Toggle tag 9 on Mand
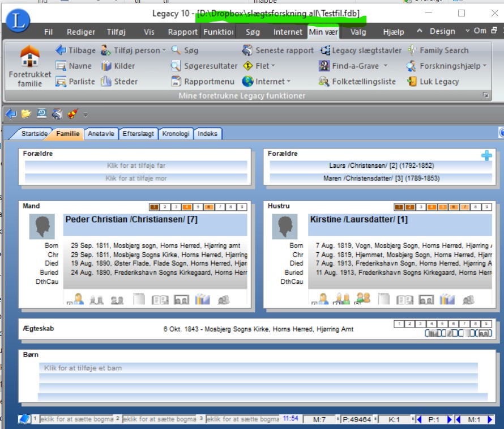Viewport: 504px width, 429px height. click(x=242, y=207)
